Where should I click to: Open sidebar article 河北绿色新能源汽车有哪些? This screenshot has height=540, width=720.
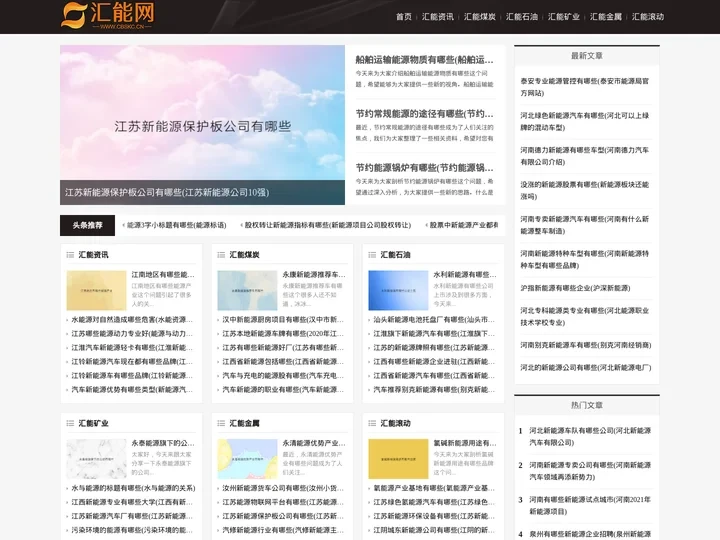(x=585, y=122)
